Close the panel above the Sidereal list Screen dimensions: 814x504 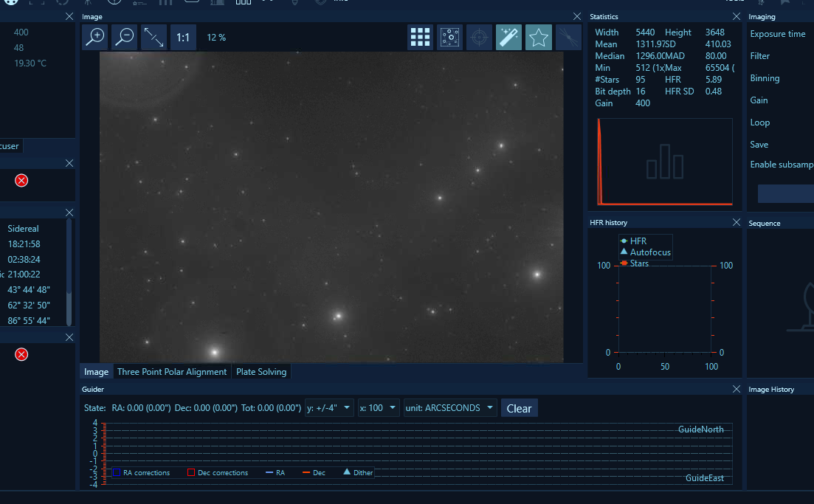click(69, 163)
